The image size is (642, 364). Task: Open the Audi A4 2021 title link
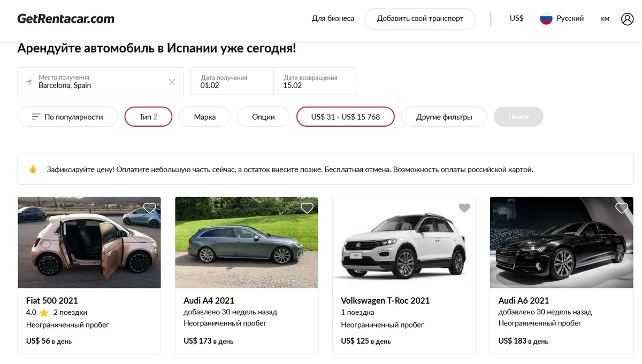pos(209,300)
